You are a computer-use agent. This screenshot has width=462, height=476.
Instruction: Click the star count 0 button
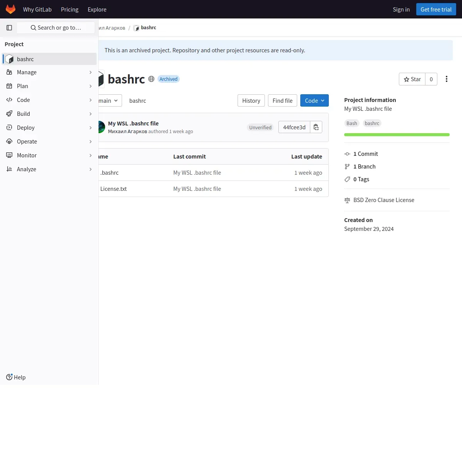coord(431,79)
